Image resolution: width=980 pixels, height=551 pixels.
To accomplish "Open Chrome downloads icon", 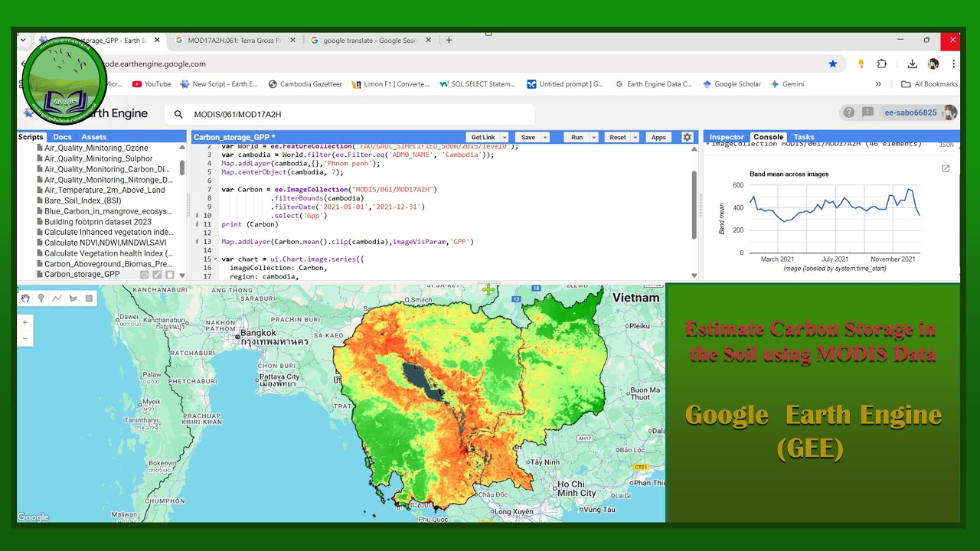I will point(913,64).
